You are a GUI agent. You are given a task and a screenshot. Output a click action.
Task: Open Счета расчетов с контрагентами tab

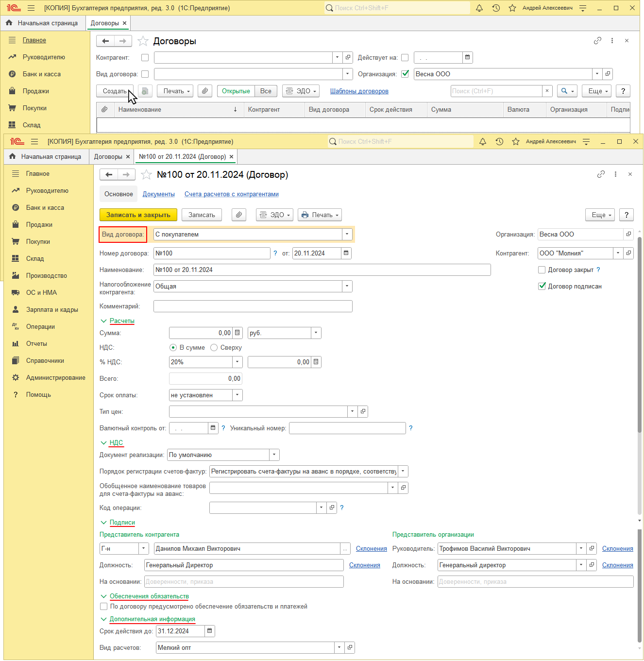pos(232,194)
